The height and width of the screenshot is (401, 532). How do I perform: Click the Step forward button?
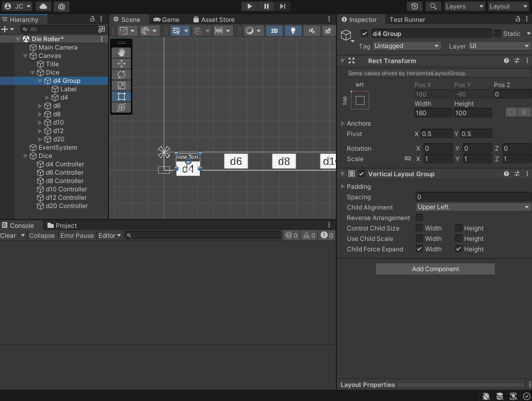[283, 6]
